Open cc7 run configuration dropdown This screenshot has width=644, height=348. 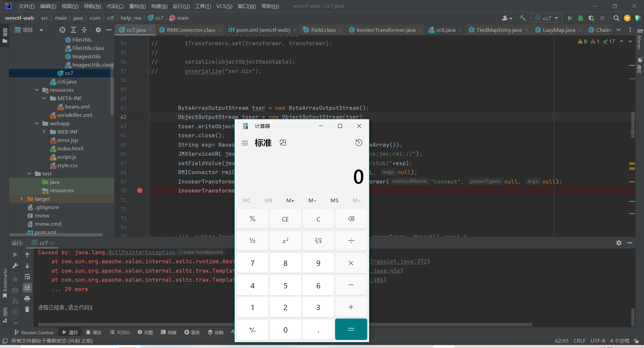pyautogui.click(x=547, y=18)
